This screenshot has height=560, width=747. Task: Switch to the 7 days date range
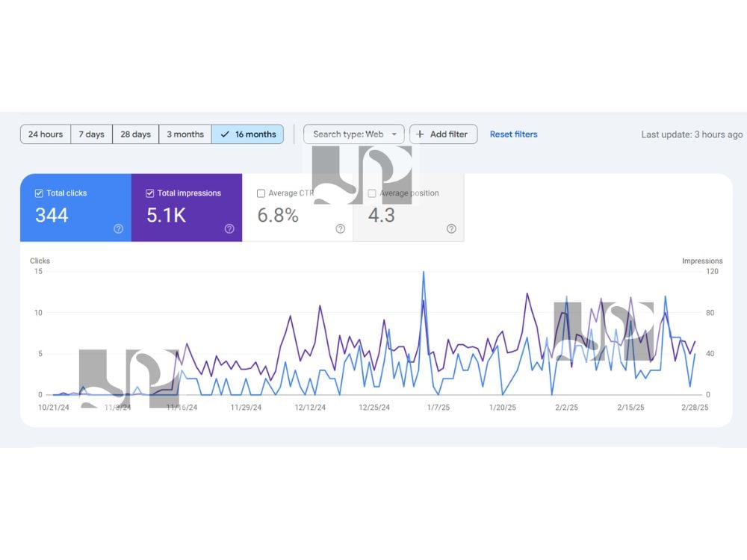point(91,134)
